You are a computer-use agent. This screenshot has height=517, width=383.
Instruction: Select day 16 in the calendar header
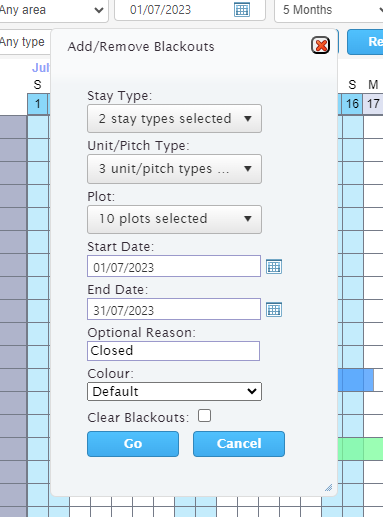353,104
